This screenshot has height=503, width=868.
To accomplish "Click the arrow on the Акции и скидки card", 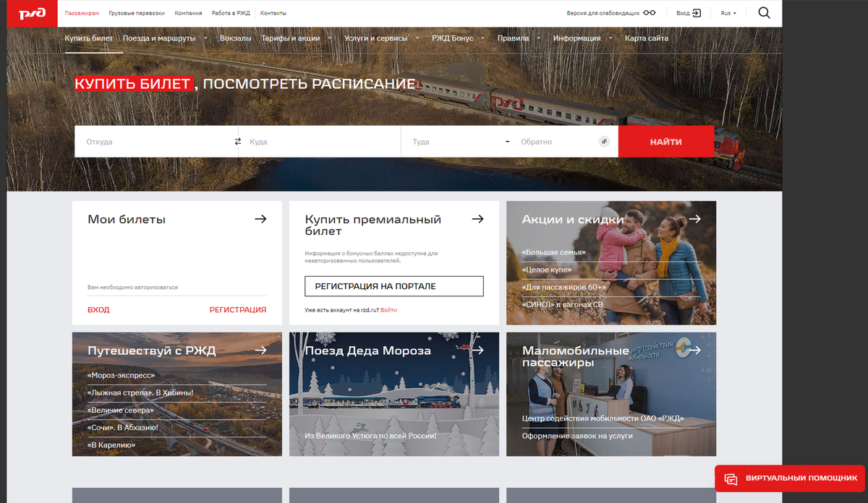I will (x=694, y=219).
